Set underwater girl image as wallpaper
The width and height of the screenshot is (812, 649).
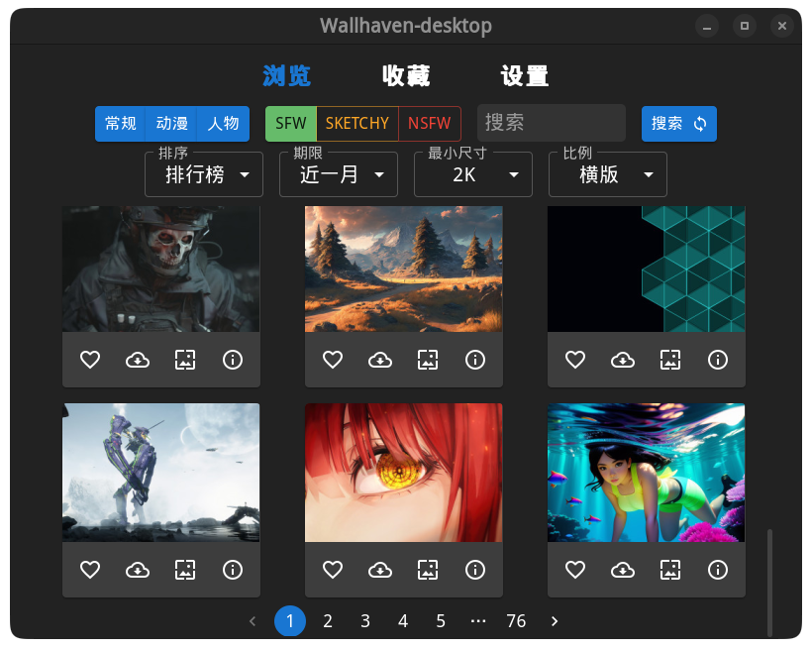670,570
